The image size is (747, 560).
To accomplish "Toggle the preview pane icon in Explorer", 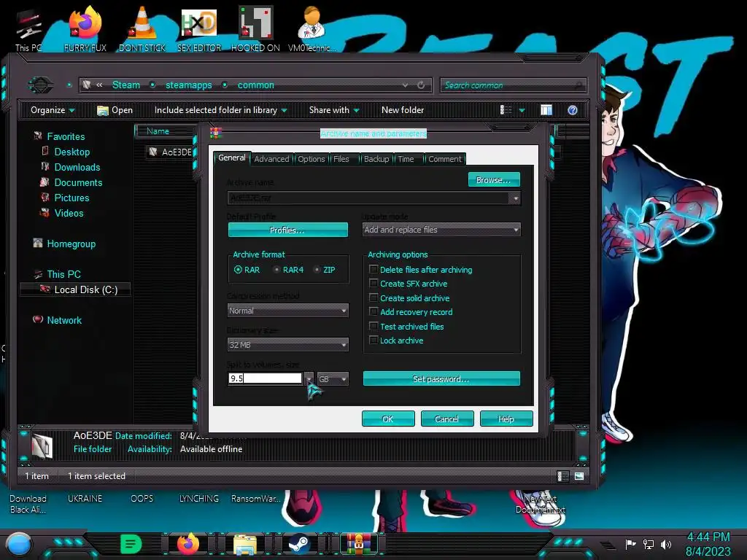I will pyautogui.click(x=546, y=110).
